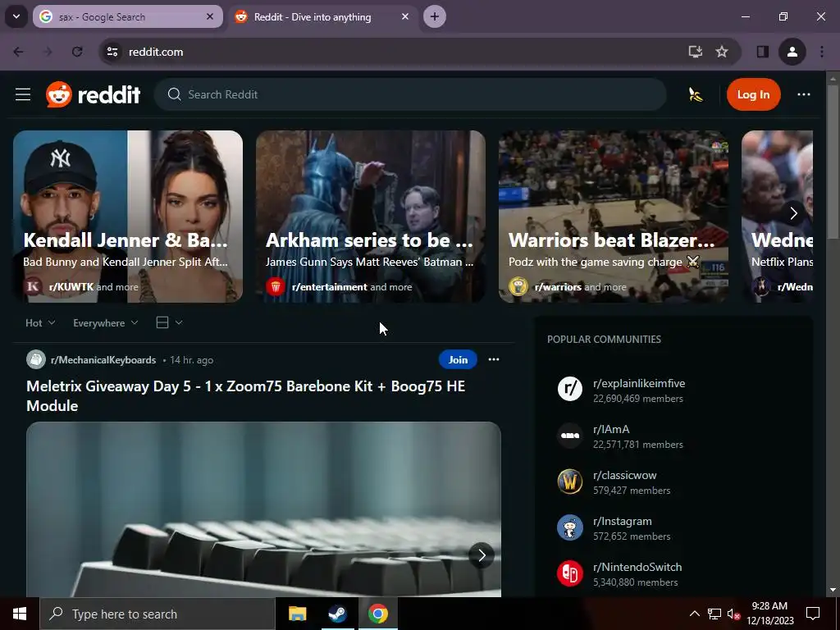Open post options for Meletrix Giveaway
The width and height of the screenshot is (840, 630).
click(x=493, y=359)
